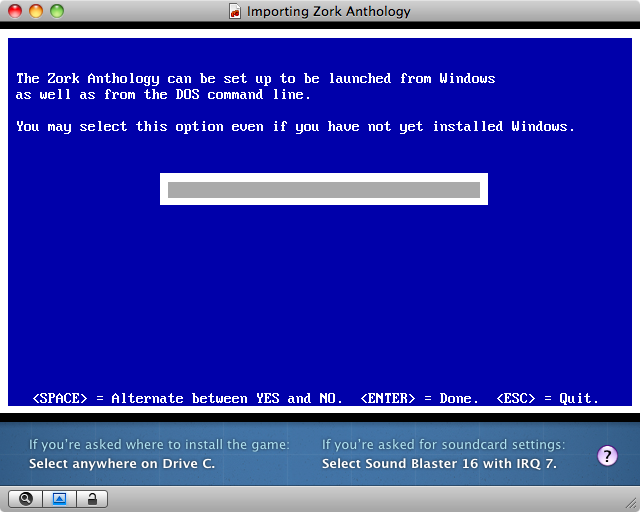640x512 pixels.
Task: Click the "Select anywhere on Drive C." tip
Action: pyautogui.click(x=121, y=464)
